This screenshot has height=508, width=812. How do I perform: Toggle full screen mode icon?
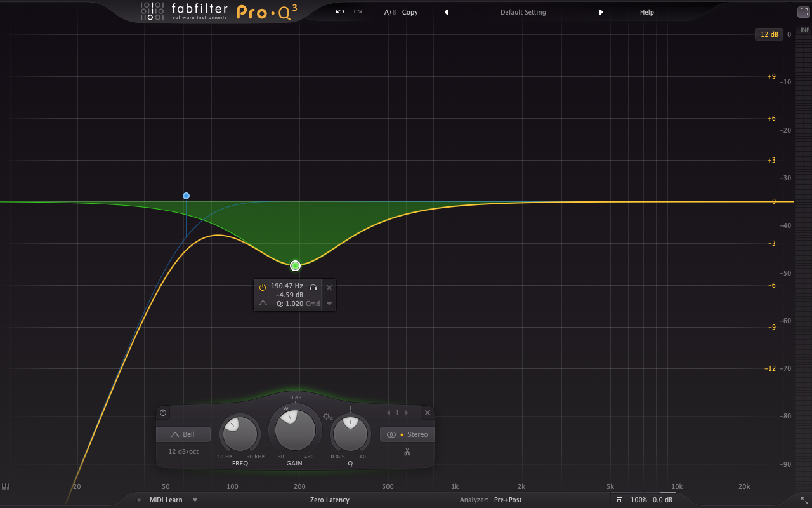pos(803,12)
